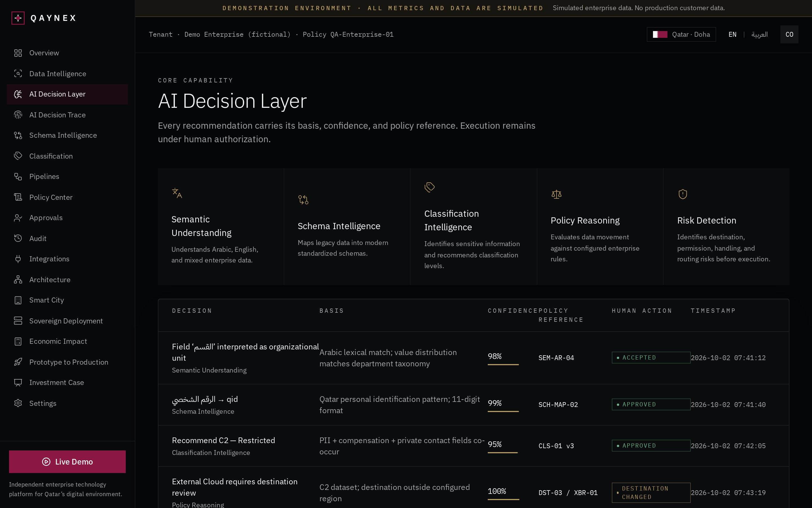
Task: Click the Data Intelligence scan icon
Action: [18, 74]
